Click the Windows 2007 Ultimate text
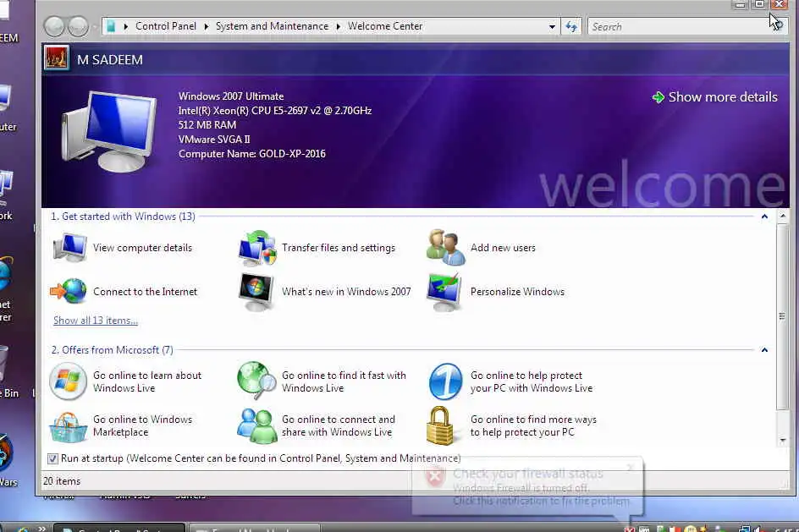 tap(231, 96)
